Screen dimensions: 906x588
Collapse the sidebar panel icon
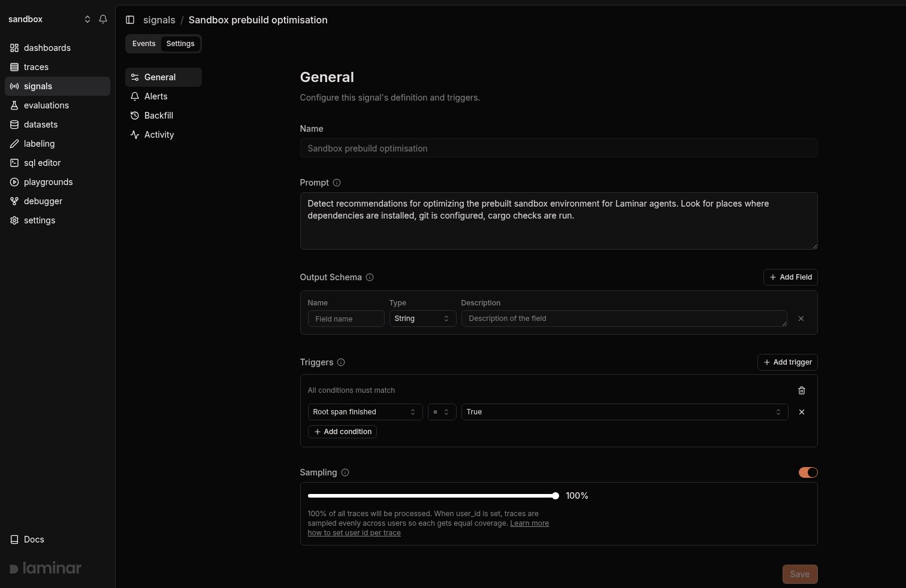(x=130, y=20)
